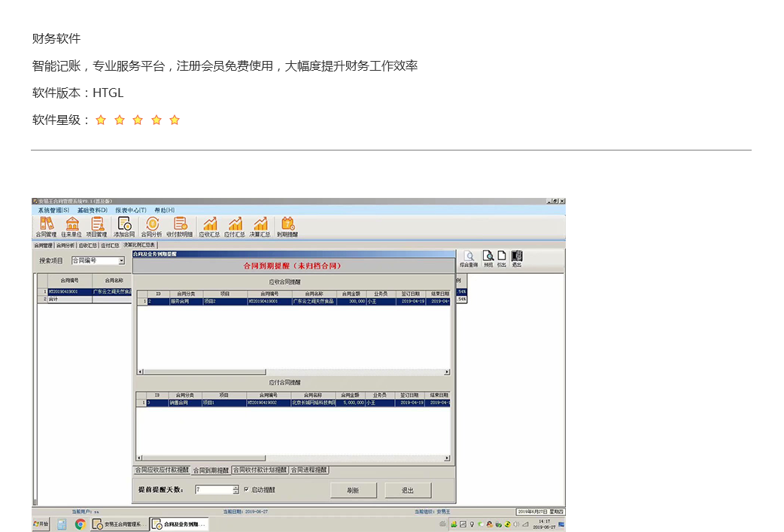
Task: Expand 搜索项目 合同编号 dropdown
Action: (121, 260)
